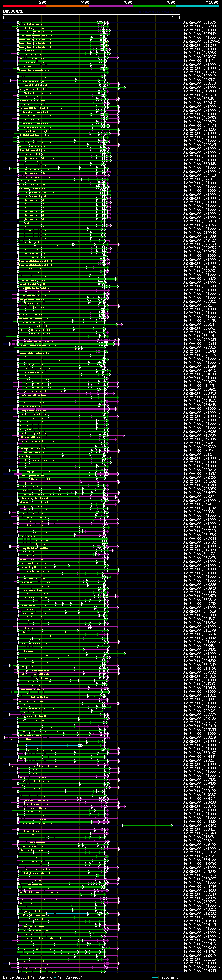This screenshot has height=980, width=222.
Task: Select hit label UniRef100_B6UFH0
Action: point(199,527)
